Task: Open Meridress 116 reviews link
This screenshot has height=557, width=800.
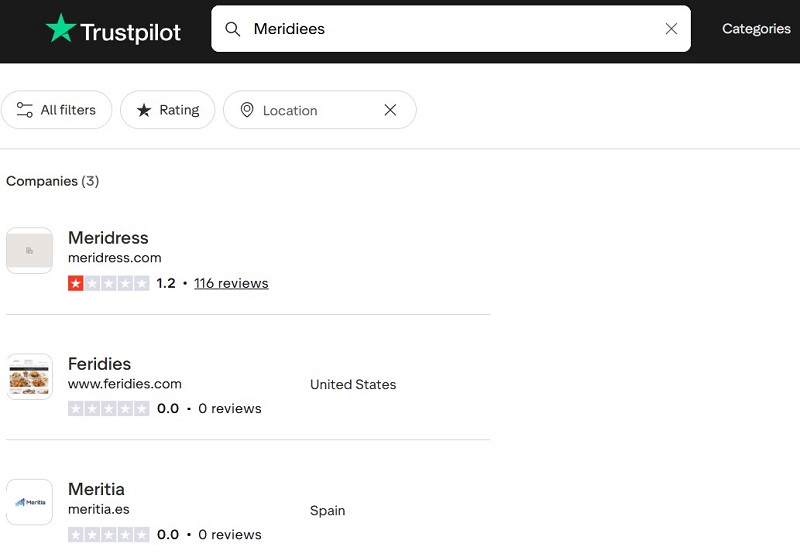Action: [x=231, y=283]
